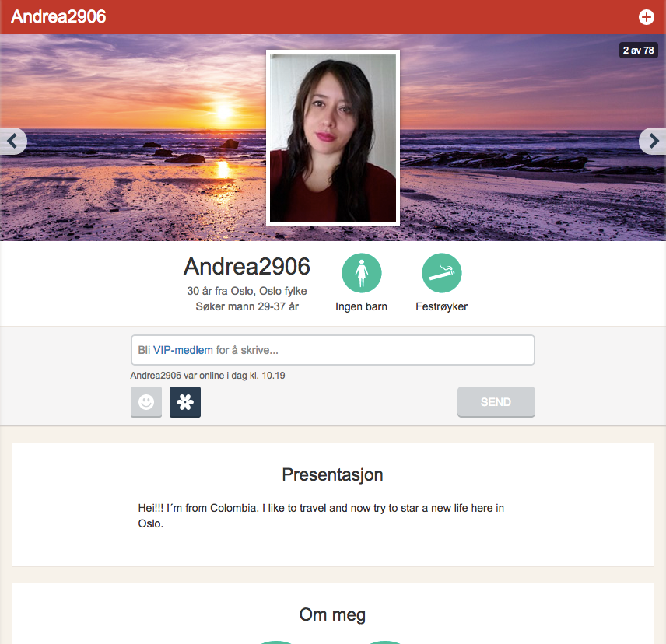
Task: Click the Andrea2906 title in the header bar
Action: click(x=58, y=16)
